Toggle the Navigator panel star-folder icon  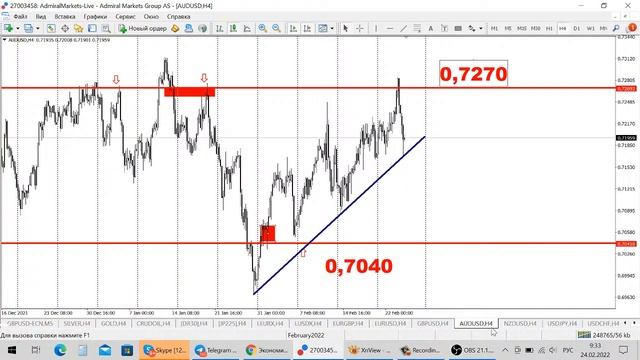78,28
